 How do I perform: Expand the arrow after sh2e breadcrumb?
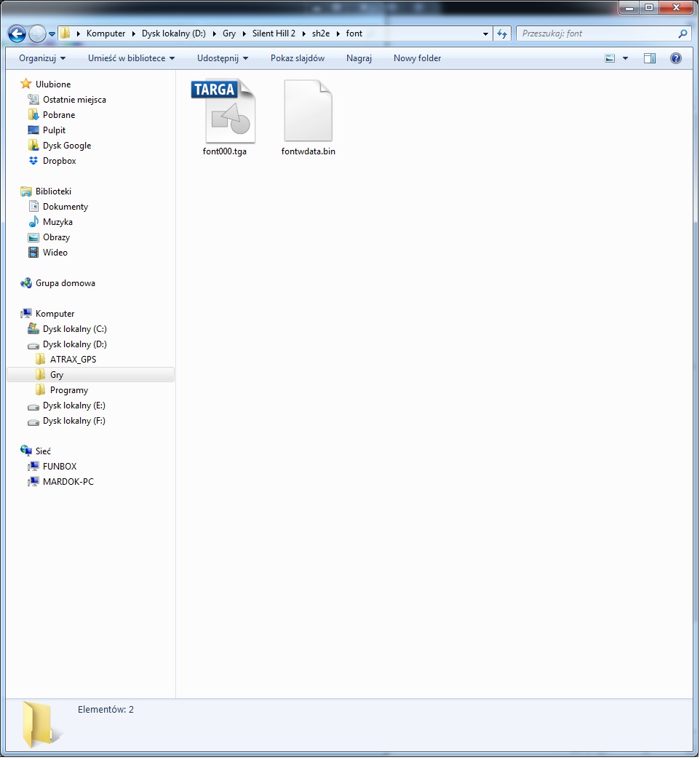(338, 33)
